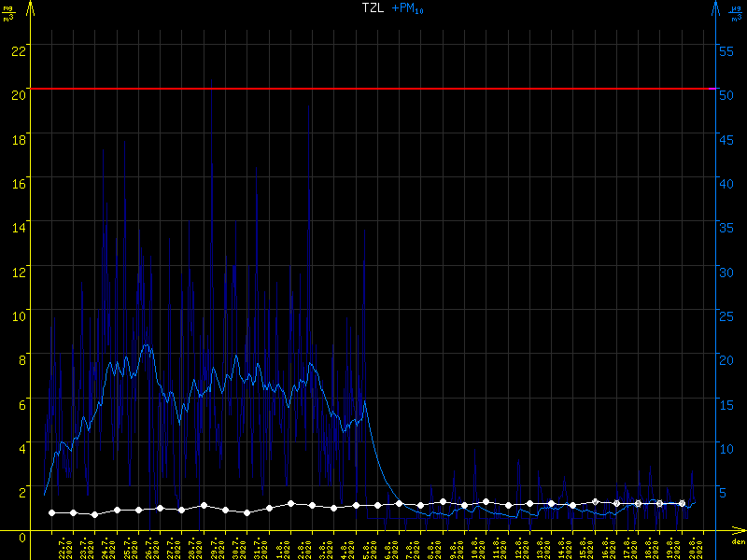Click the µg/m3 unit label on right axis

pos(736,11)
